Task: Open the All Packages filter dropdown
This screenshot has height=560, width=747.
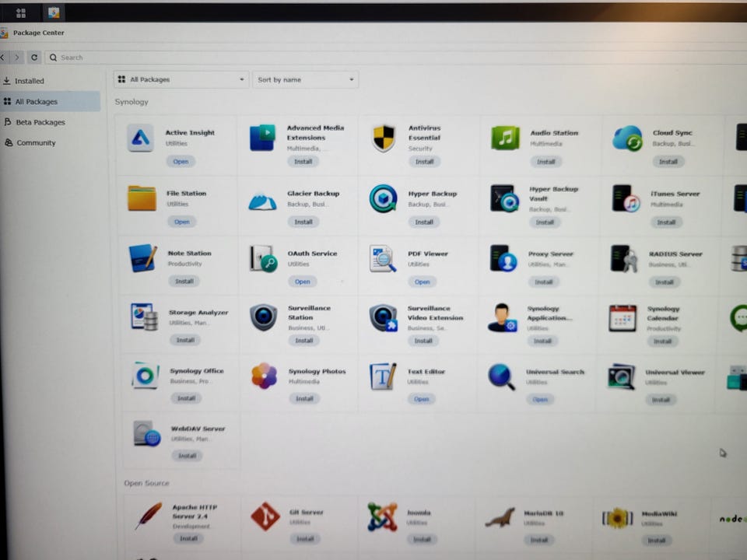Action: point(182,79)
